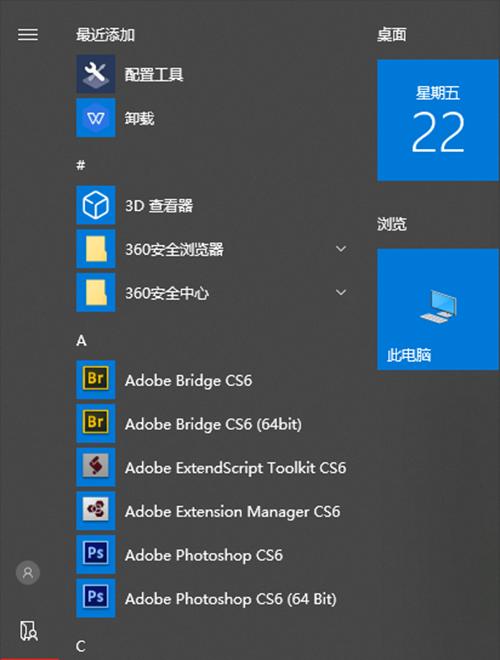The width and height of the screenshot is (500, 660).
Task: Open the calendar tile showing 星期五 22
Action: [438, 120]
